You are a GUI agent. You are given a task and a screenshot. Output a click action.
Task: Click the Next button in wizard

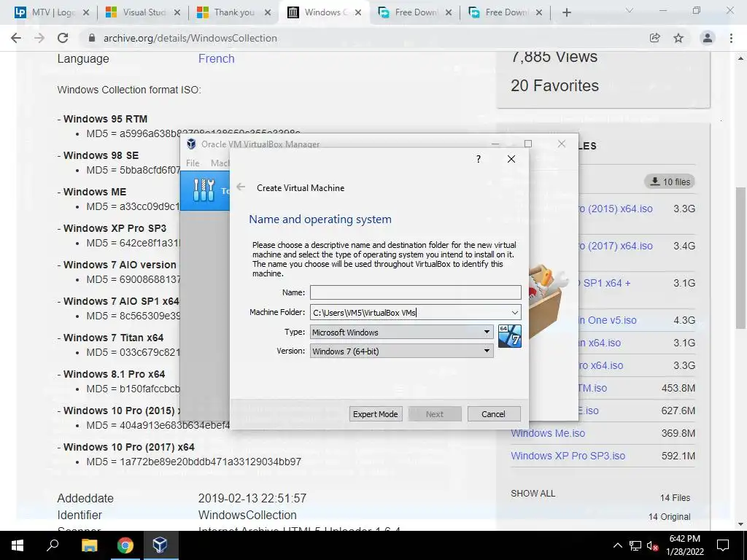(435, 414)
